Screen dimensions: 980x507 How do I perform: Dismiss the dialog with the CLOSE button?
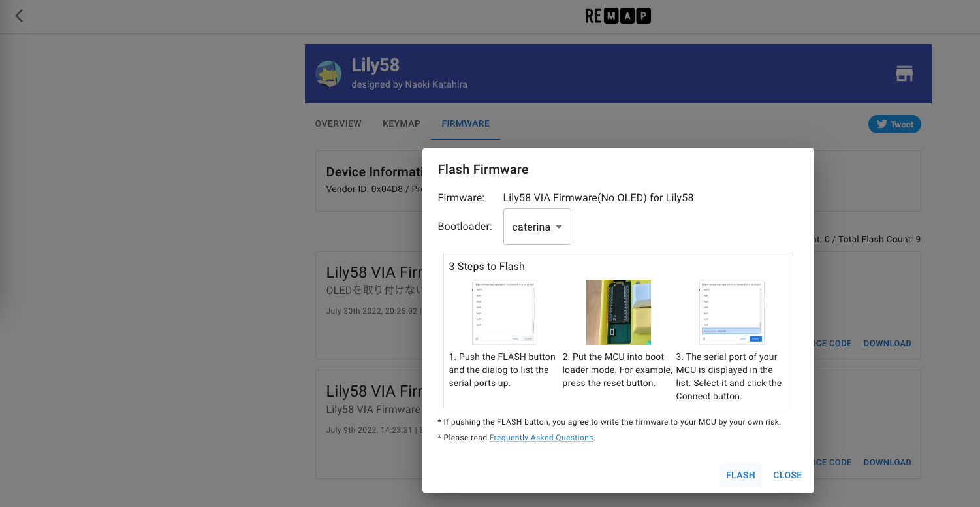point(787,475)
